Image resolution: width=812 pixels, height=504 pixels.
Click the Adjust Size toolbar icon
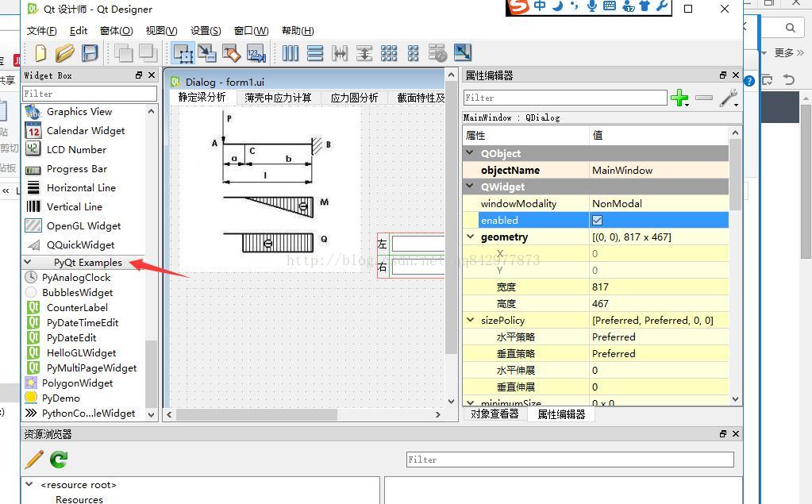click(462, 53)
